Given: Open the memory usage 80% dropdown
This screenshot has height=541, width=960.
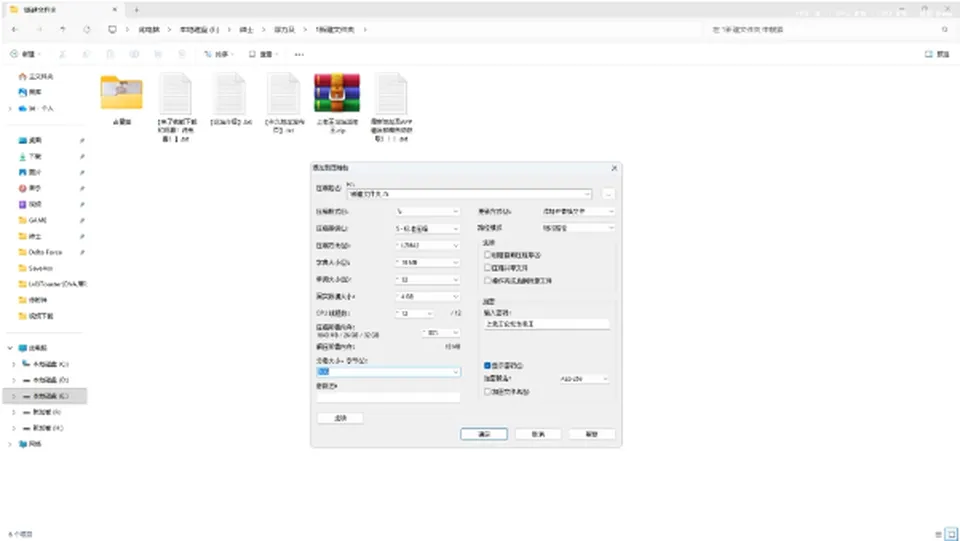Looking at the screenshot, I should point(441,332).
